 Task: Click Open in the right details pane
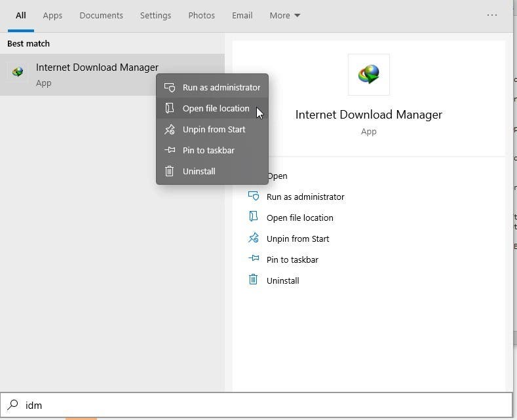pos(277,176)
